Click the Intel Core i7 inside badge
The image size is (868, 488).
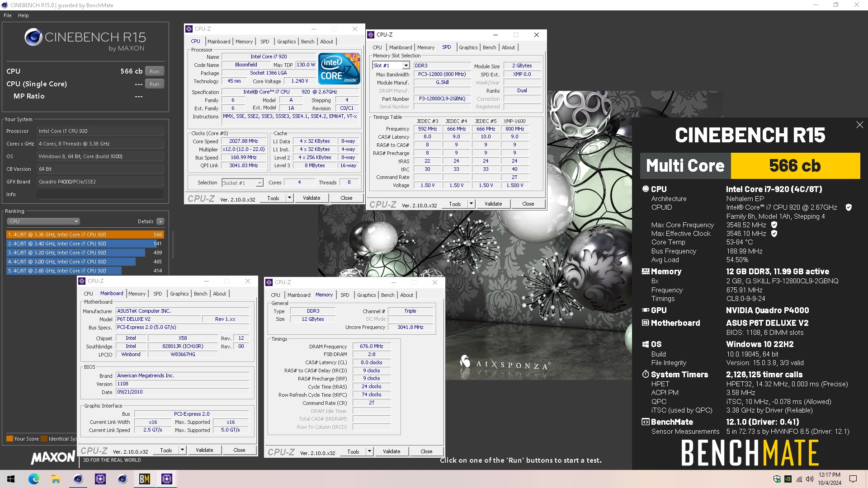[339, 69]
